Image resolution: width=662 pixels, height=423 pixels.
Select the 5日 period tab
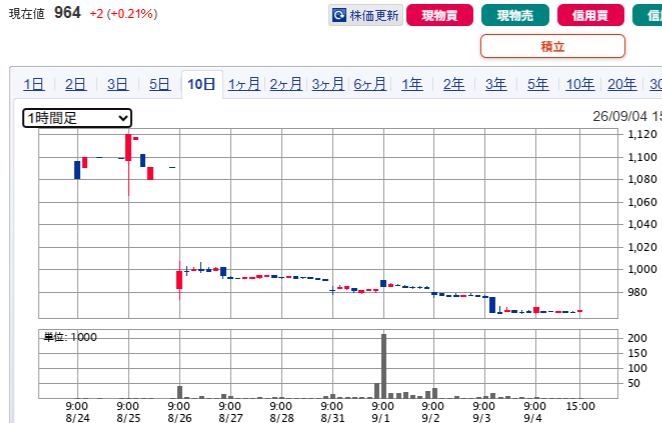coord(159,84)
